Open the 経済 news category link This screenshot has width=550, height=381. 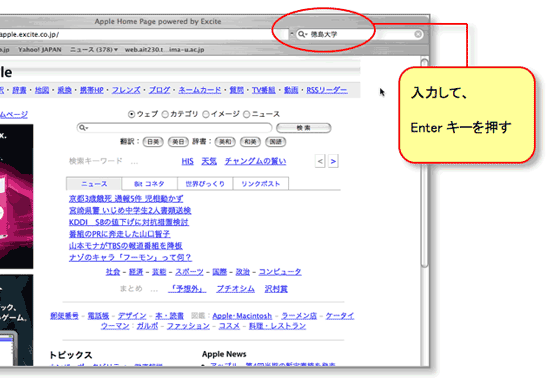tap(136, 272)
